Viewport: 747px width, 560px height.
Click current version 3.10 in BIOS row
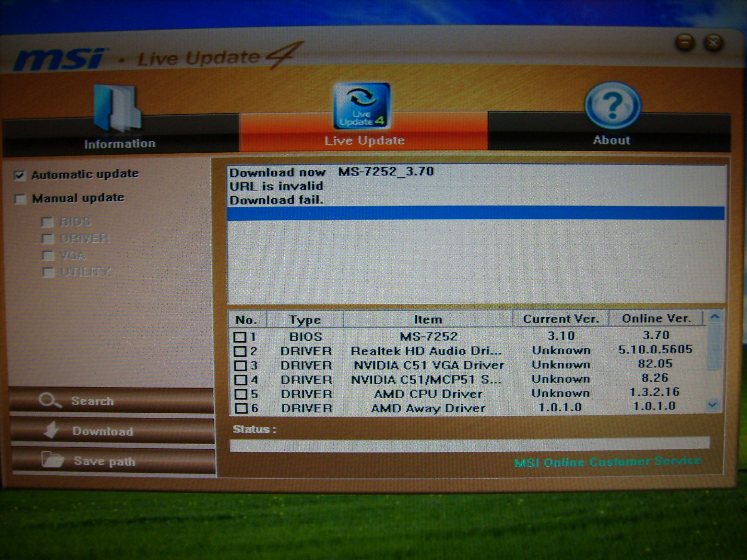click(561, 335)
